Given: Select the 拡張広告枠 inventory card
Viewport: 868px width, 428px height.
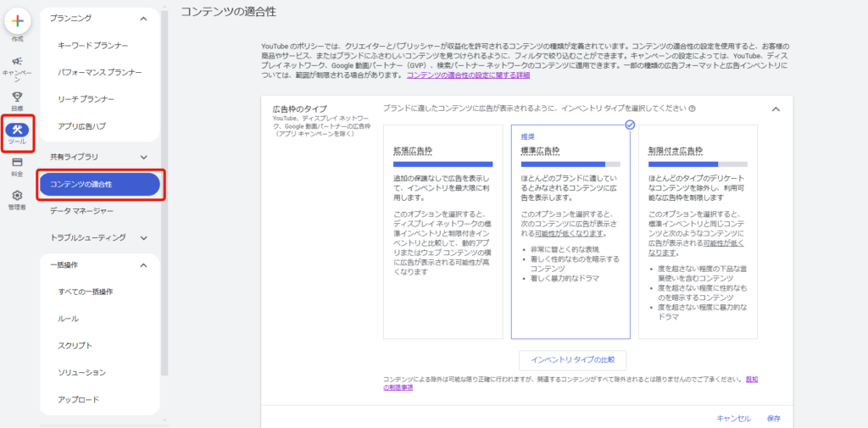Looking at the screenshot, I should [442, 231].
